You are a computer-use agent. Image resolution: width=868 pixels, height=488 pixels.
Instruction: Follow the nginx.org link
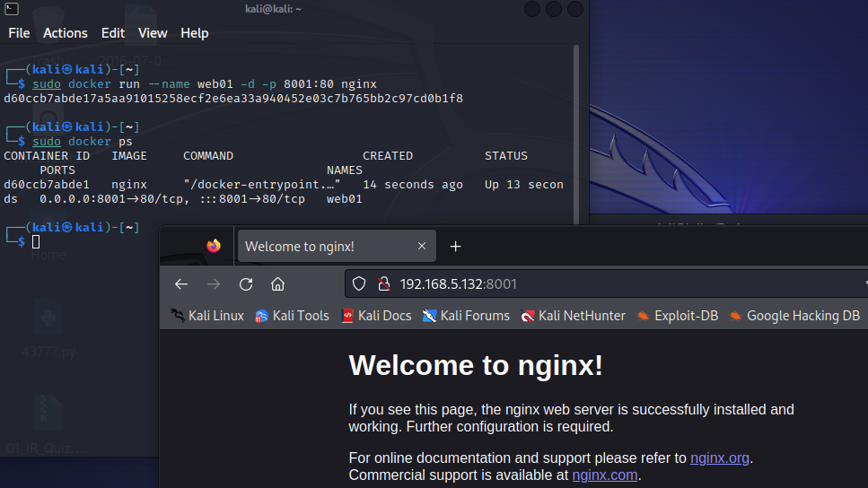point(720,458)
